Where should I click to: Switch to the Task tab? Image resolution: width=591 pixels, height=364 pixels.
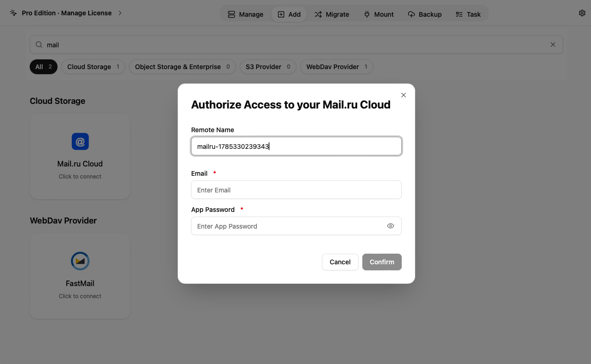tap(468, 14)
